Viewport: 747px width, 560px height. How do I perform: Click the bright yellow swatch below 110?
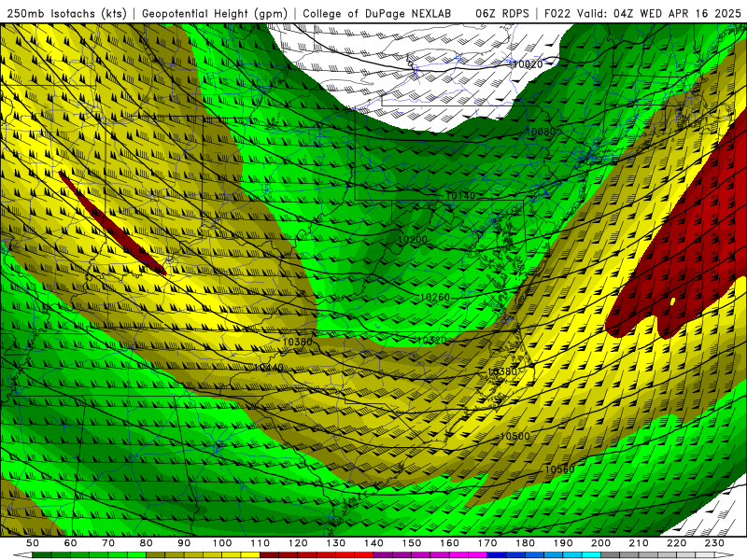(250, 555)
